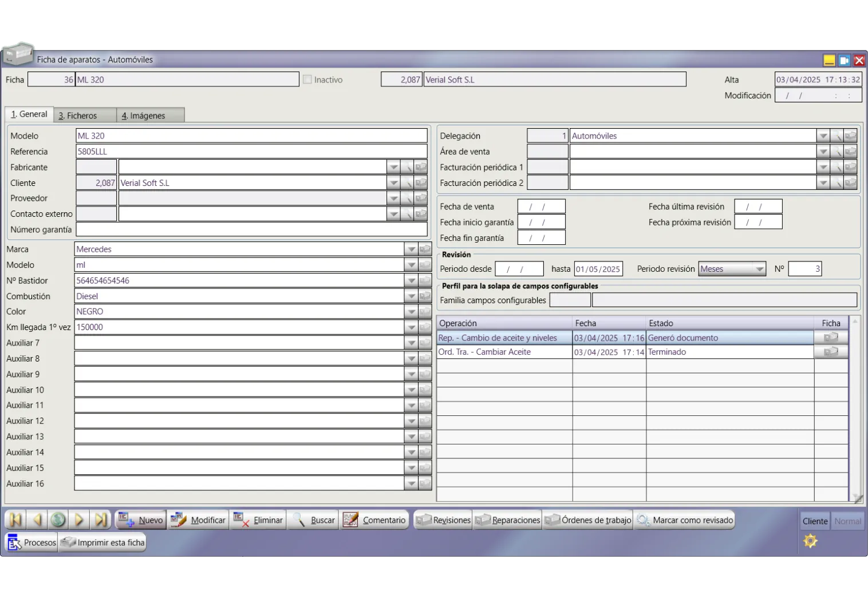The image size is (868, 595).
Task: Click the green globe refresh icon
Action: (x=58, y=520)
